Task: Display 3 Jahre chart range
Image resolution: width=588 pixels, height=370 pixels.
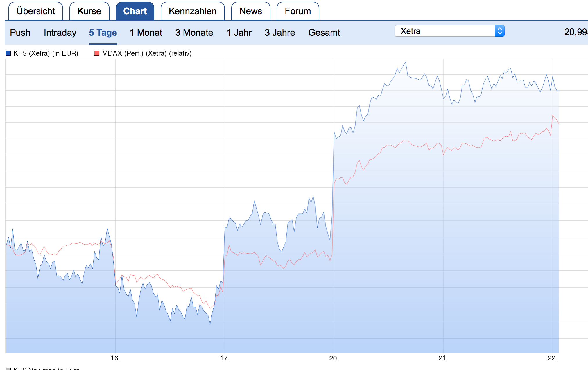Action: [x=280, y=33]
